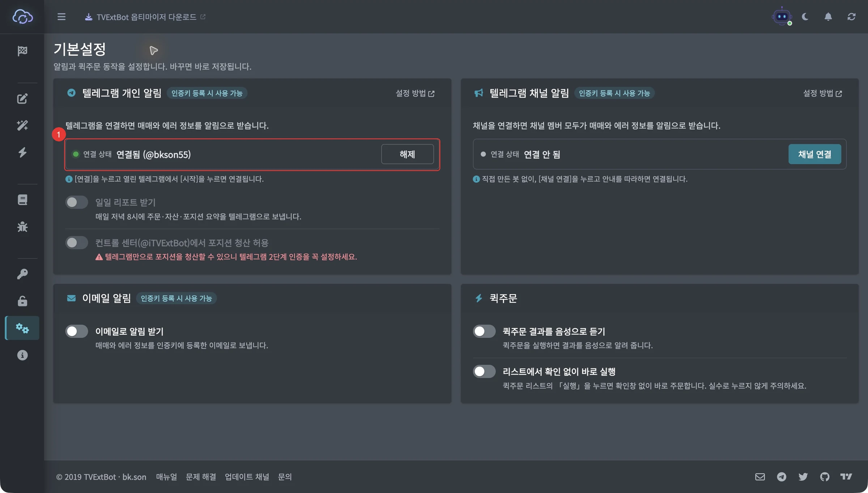Open the book sidebar icon
Viewport: 868px width, 493px height.
[x=22, y=200]
